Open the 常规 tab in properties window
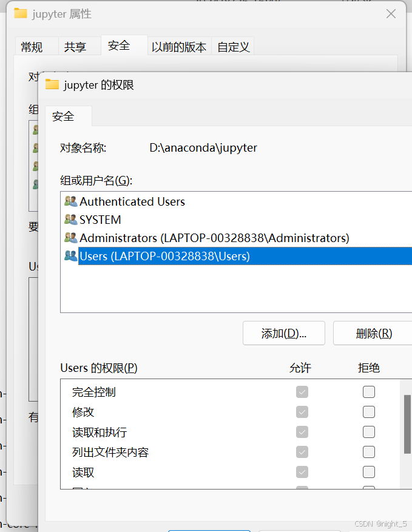The height and width of the screenshot is (532, 412). [36, 47]
